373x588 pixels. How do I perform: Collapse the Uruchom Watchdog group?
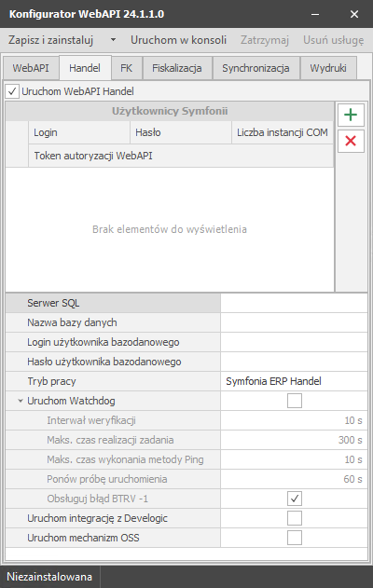(x=21, y=401)
